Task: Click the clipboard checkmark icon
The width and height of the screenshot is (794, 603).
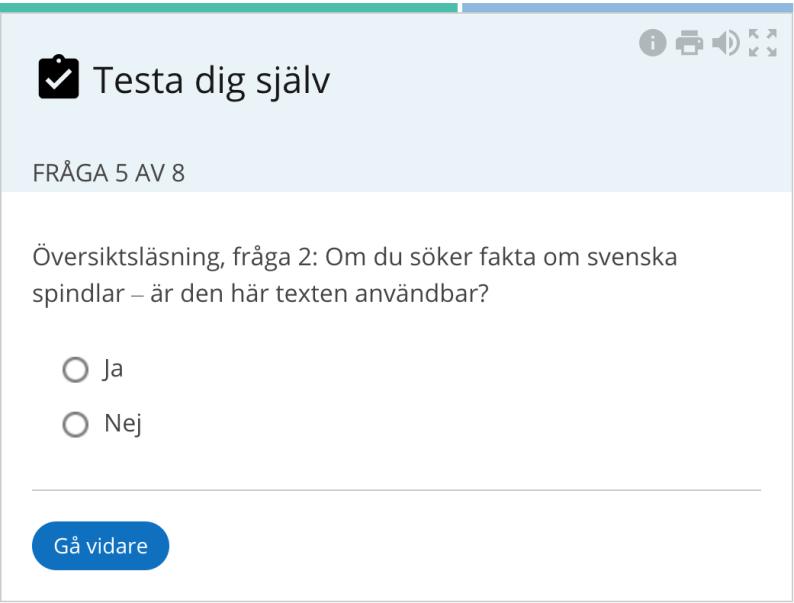Action: 59,76
